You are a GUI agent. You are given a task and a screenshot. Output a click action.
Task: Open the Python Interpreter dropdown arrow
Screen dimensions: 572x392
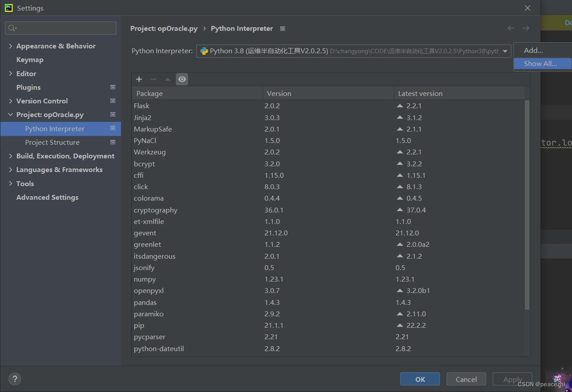(505, 51)
